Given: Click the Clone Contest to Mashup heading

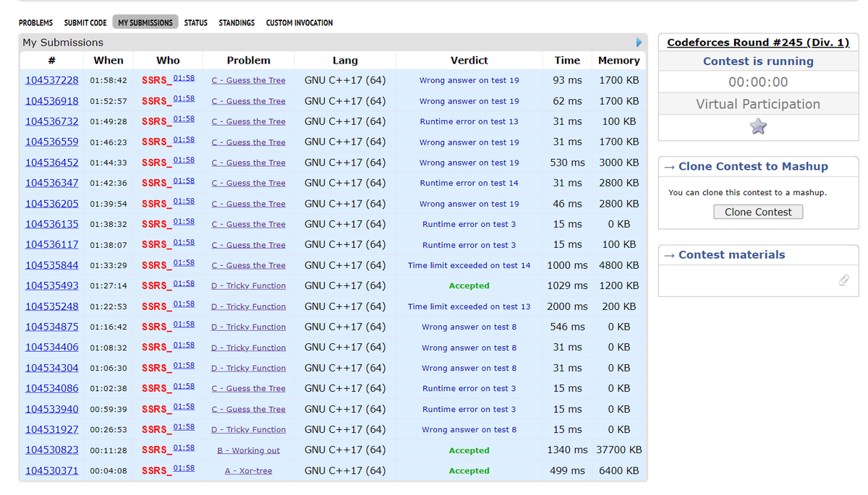Looking at the screenshot, I should point(753,166).
